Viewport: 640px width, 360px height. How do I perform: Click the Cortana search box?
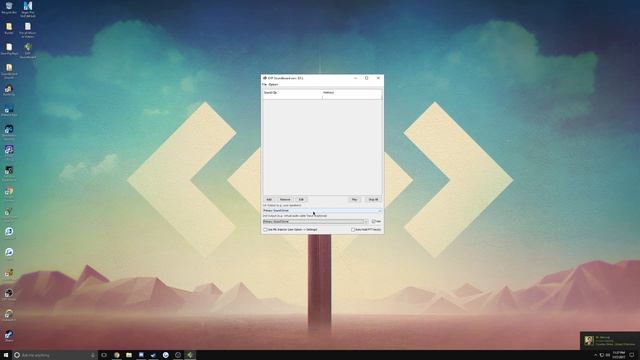[54, 355]
